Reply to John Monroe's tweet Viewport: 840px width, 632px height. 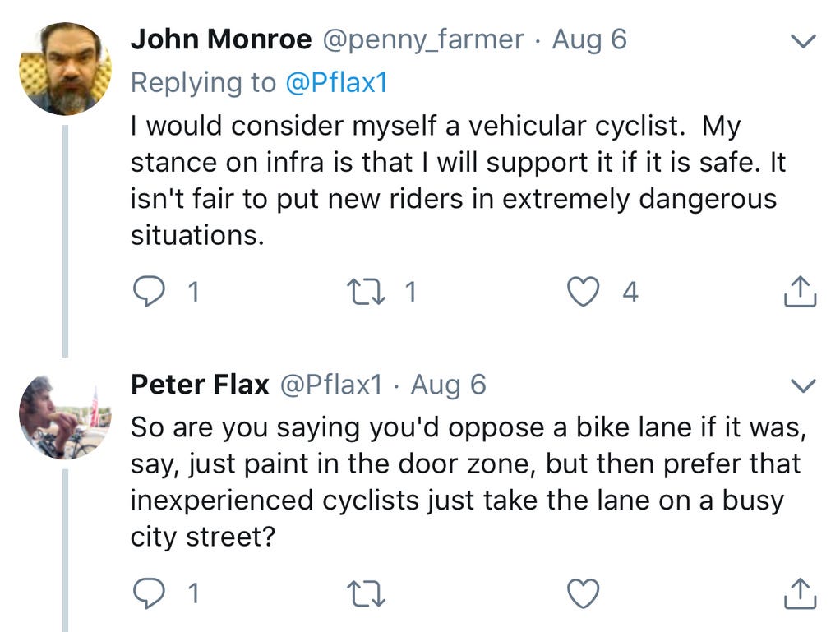click(149, 292)
